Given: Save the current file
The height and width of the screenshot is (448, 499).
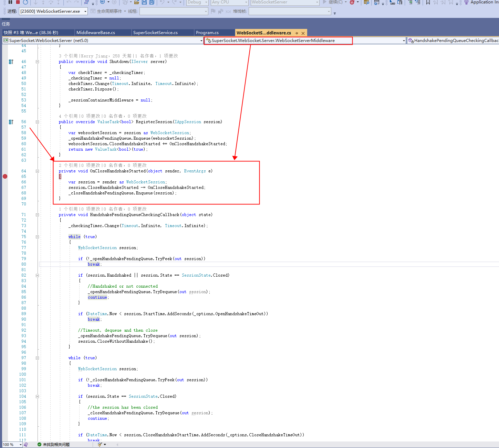Looking at the screenshot, I should pos(144,2).
